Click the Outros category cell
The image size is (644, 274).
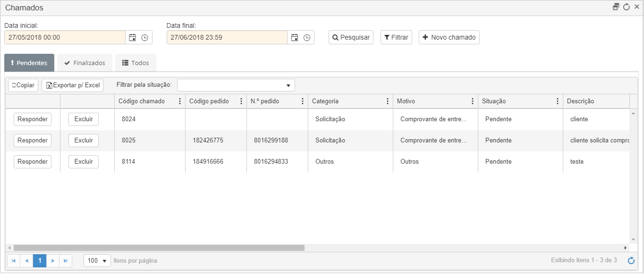click(x=350, y=162)
